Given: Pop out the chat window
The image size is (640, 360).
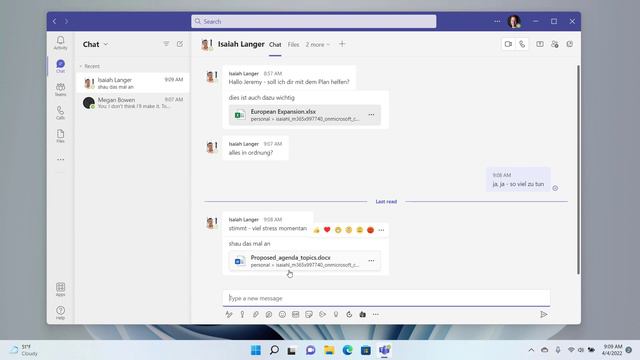Looking at the screenshot, I should [570, 44].
